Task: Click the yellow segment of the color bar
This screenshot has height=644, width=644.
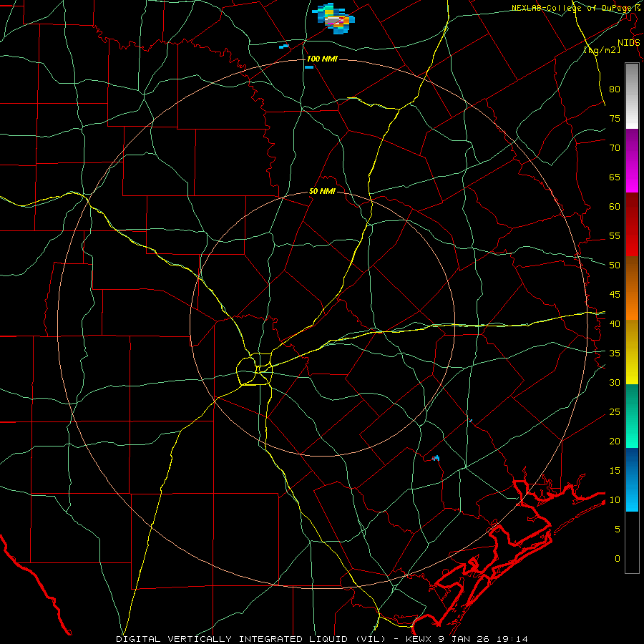Action: click(632, 352)
